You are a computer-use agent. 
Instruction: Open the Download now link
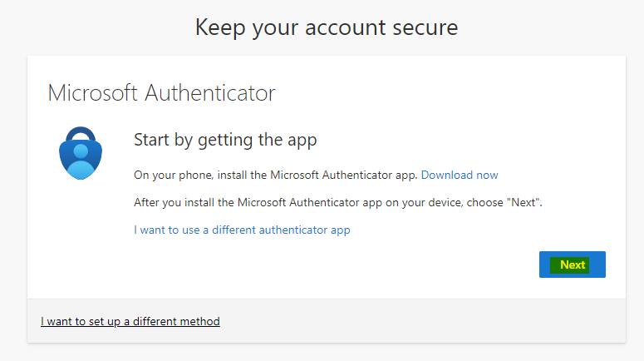460,176
